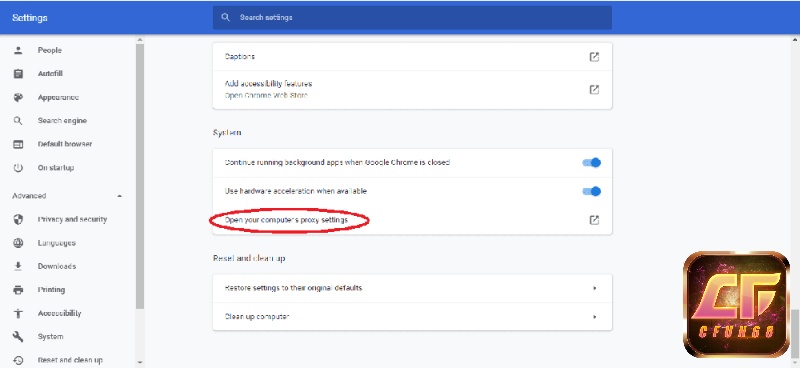Image resolution: width=800 pixels, height=368 pixels.
Task: Click the Reset and clean up heading
Action: (x=249, y=258)
